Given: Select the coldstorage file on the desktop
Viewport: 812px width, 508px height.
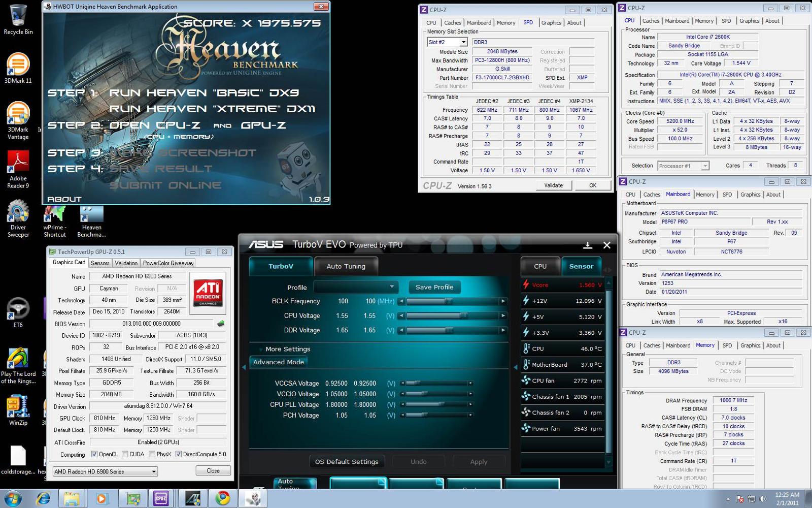Looking at the screenshot, I should point(18,460).
